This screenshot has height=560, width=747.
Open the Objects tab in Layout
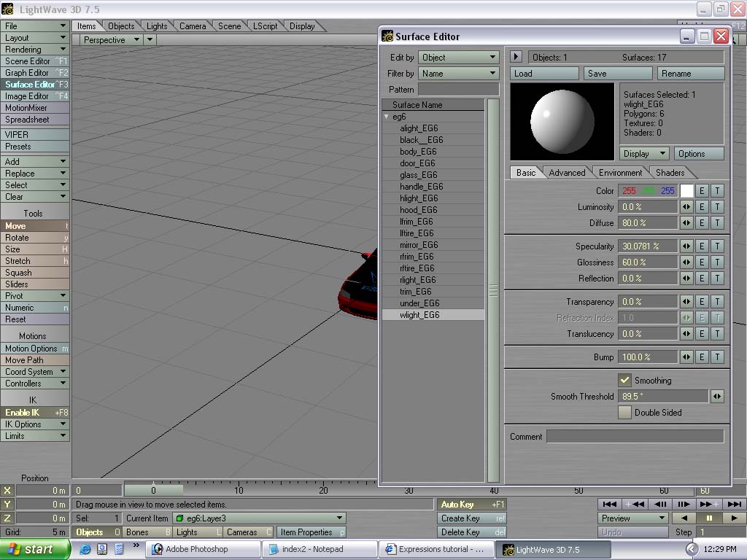tap(121, 26)
